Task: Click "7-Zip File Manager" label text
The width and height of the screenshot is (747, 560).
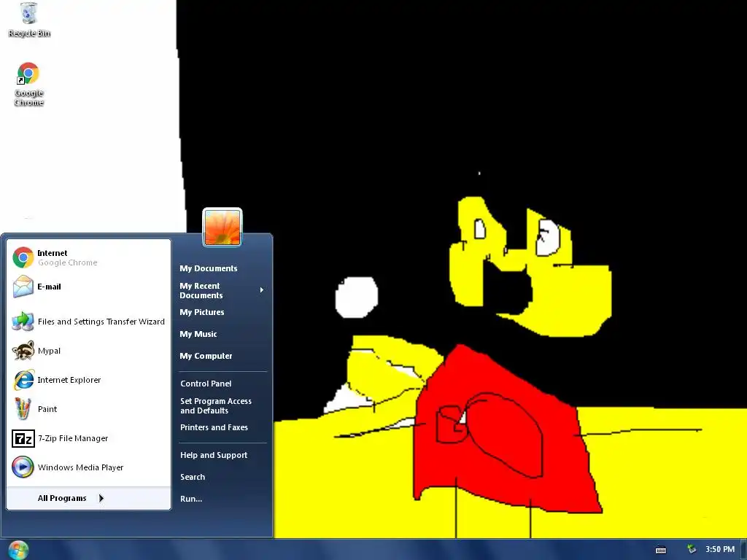Action: [x=73, y=438]
